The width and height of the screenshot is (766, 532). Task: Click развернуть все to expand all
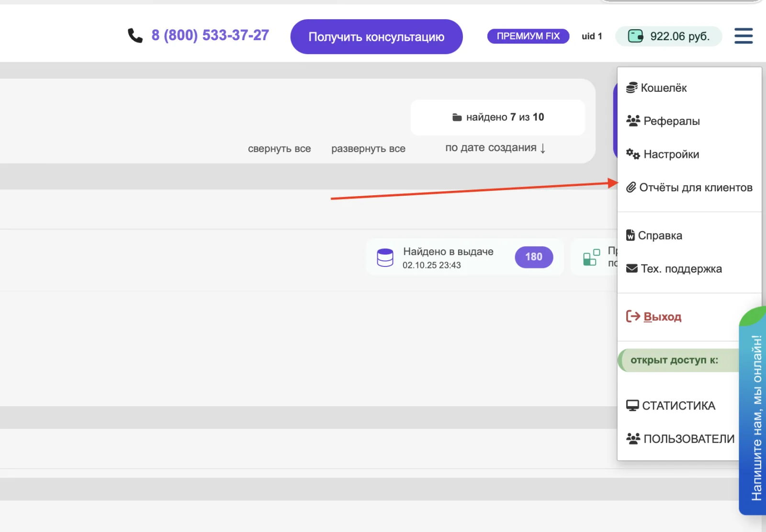(368, 149)
